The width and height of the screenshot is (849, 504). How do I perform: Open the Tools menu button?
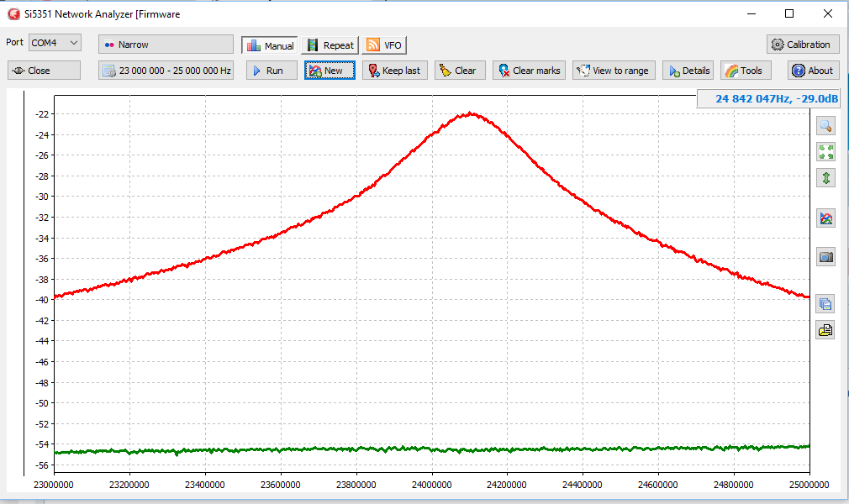point(746,71)
